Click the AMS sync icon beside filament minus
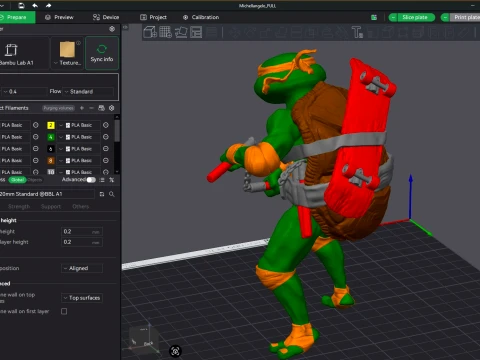 pos(101,108)
